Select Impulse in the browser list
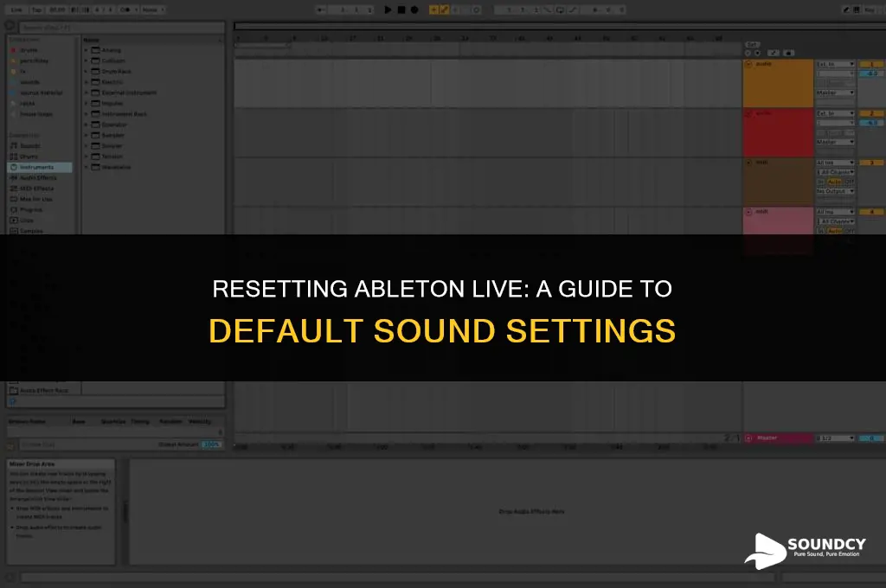Image resolution: width=886 pixels, height=588 pixels. pyautogui.click(x=112, y=104)
